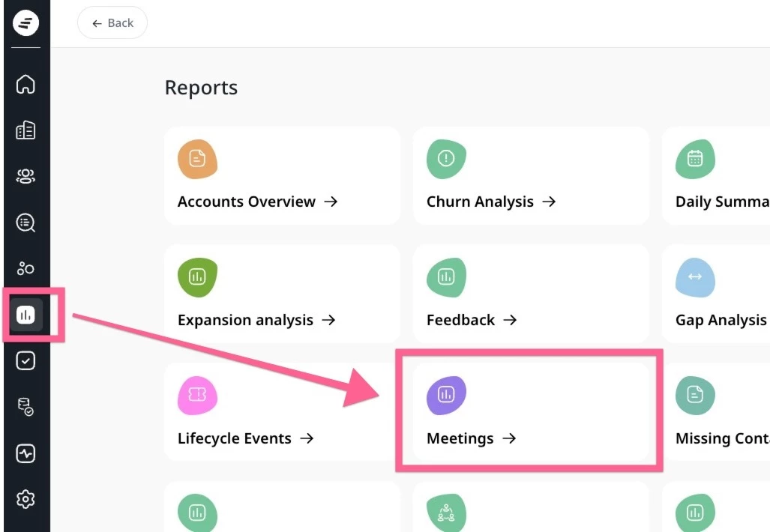Open the database check icon in sidebar
770x532 pixels.
25,407
